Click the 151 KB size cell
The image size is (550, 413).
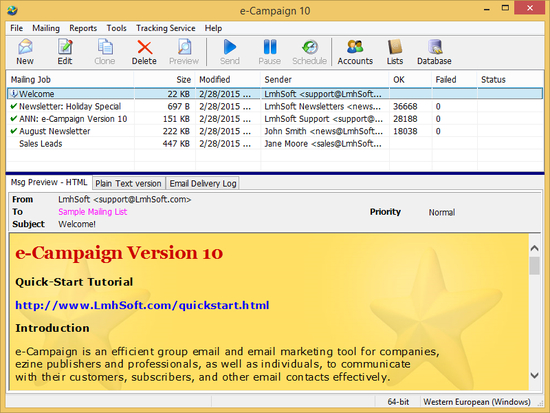point(176,119)
